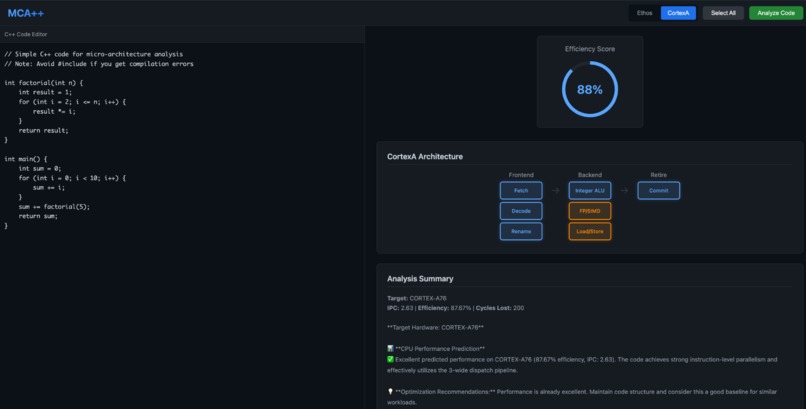Select the Integer ALU backend box
The image size is (806, 409).
590,191
